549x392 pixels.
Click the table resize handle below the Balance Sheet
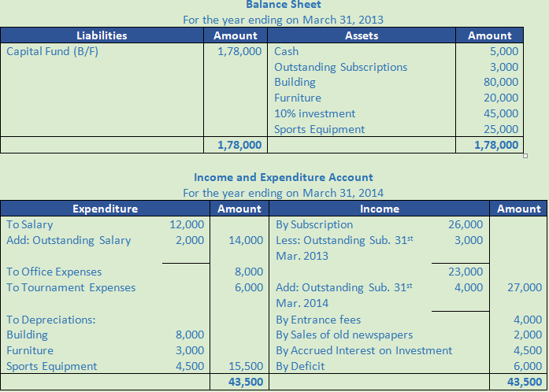525,156
